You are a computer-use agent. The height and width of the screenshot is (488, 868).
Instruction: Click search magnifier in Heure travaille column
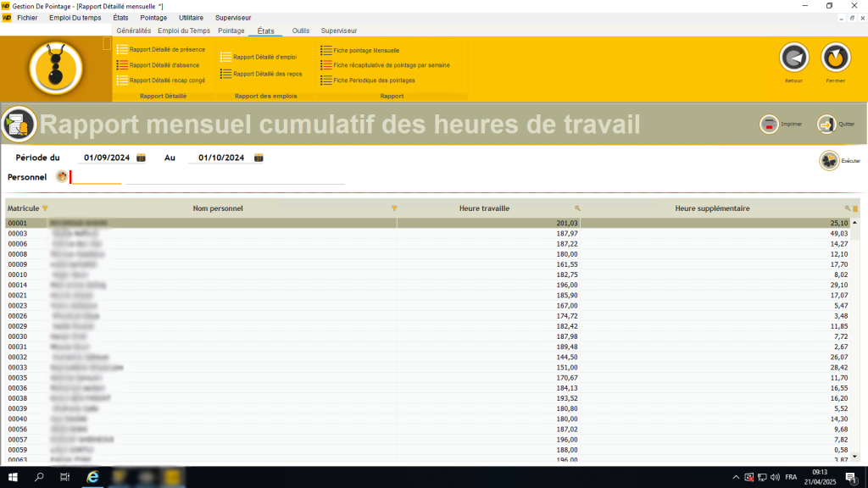coord(577,208)
